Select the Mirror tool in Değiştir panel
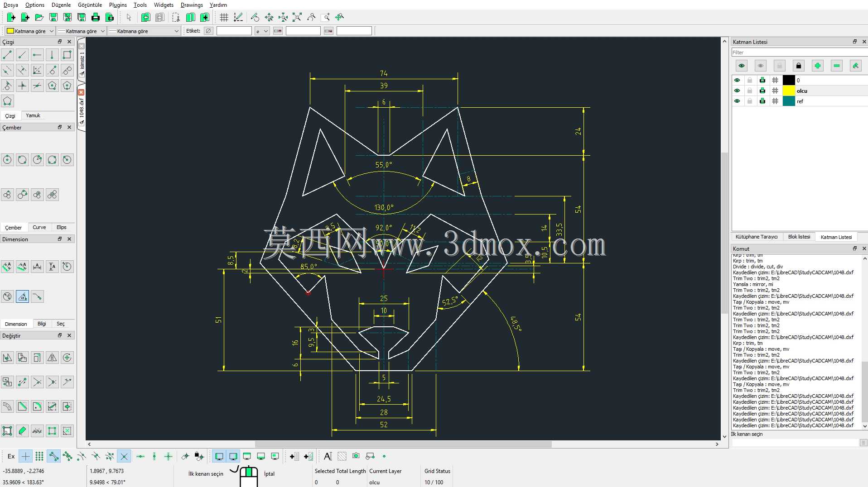Screen dimensions: 868x487 tap(52, 358)
